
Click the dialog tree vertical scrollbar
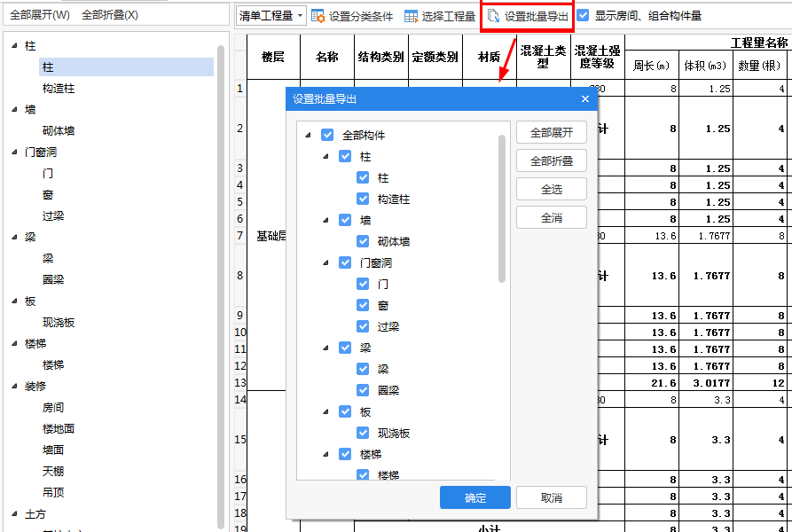[502, 208]
